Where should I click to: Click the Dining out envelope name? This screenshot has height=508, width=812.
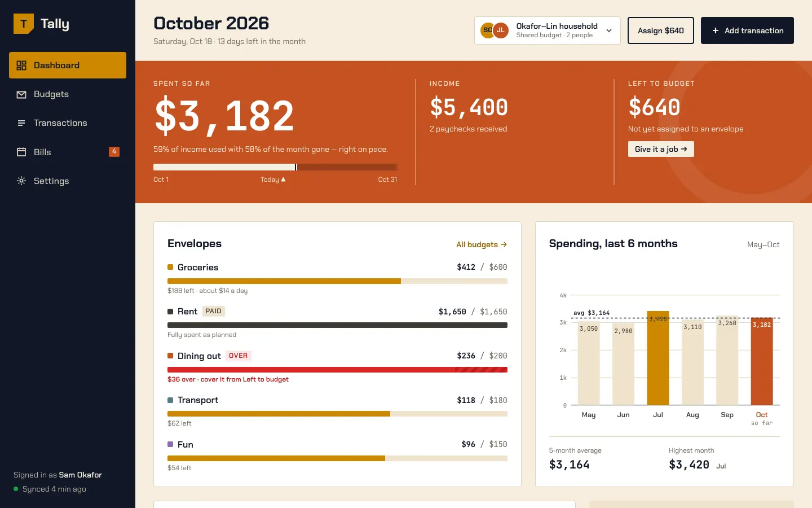199,356
